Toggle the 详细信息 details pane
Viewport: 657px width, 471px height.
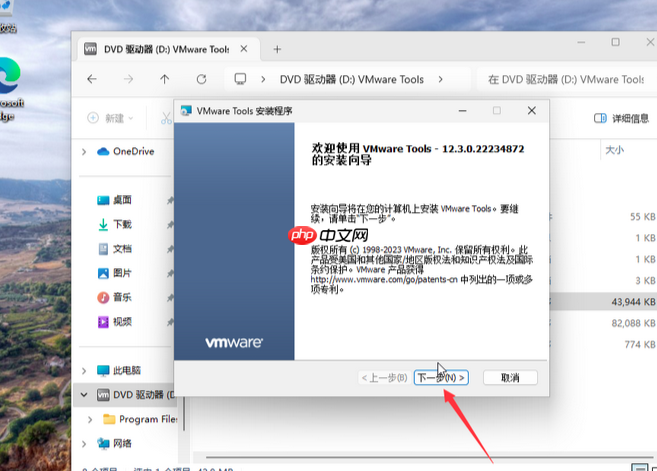[x=621, y=119]
